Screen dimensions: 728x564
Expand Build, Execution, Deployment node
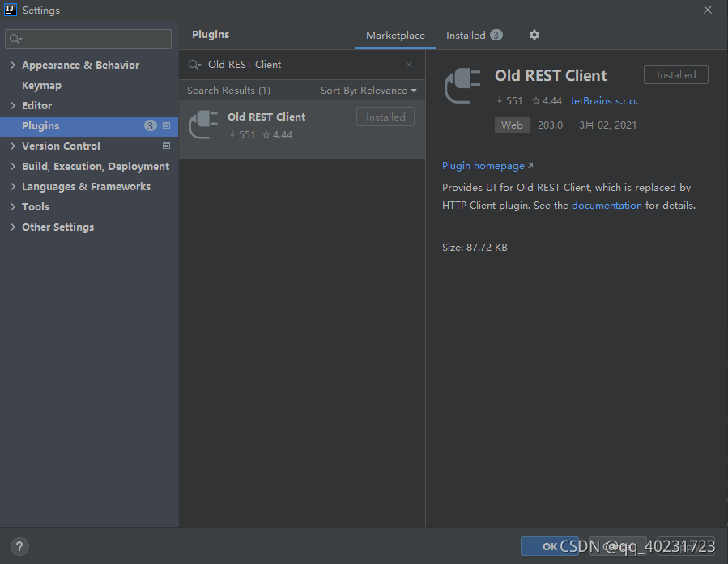point(13,167)
